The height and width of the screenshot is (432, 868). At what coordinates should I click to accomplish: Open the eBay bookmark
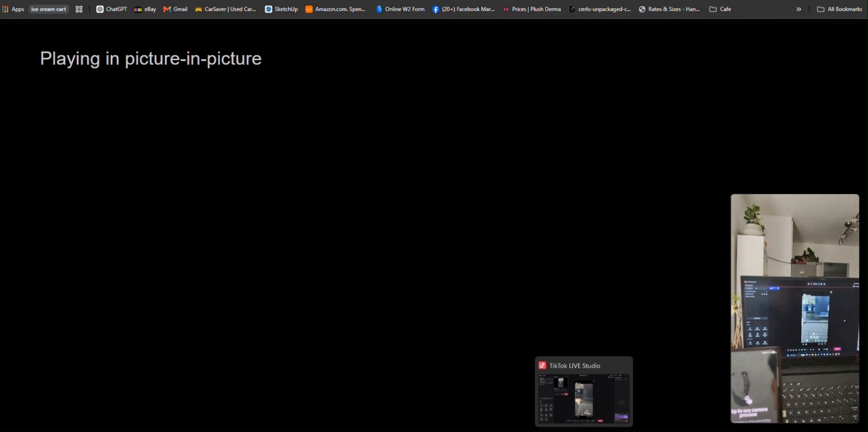[145, 9]
